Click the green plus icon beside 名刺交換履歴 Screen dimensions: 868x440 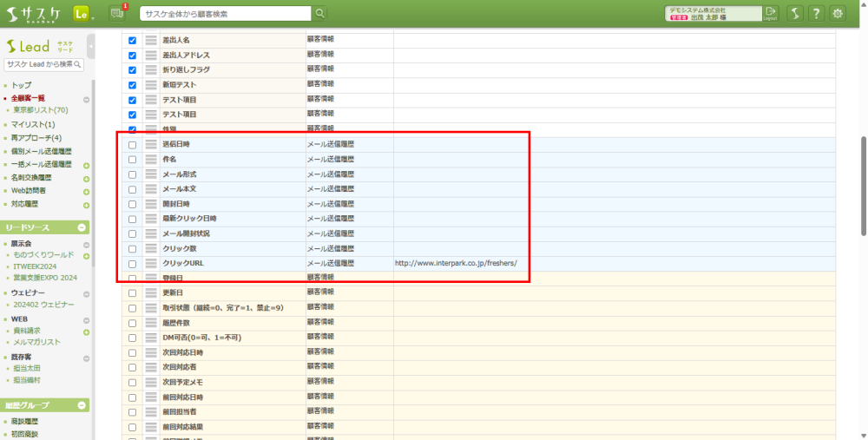(86, 179)
